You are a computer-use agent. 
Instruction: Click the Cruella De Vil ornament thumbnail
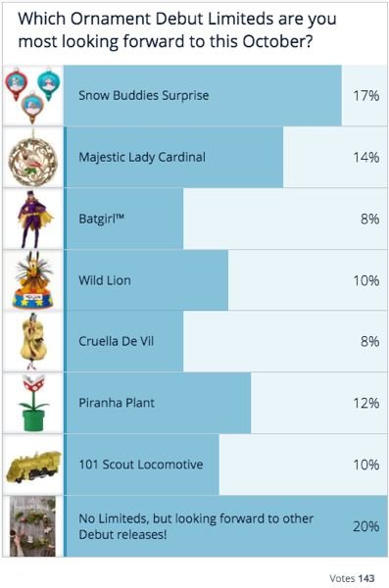coord(32,342)
